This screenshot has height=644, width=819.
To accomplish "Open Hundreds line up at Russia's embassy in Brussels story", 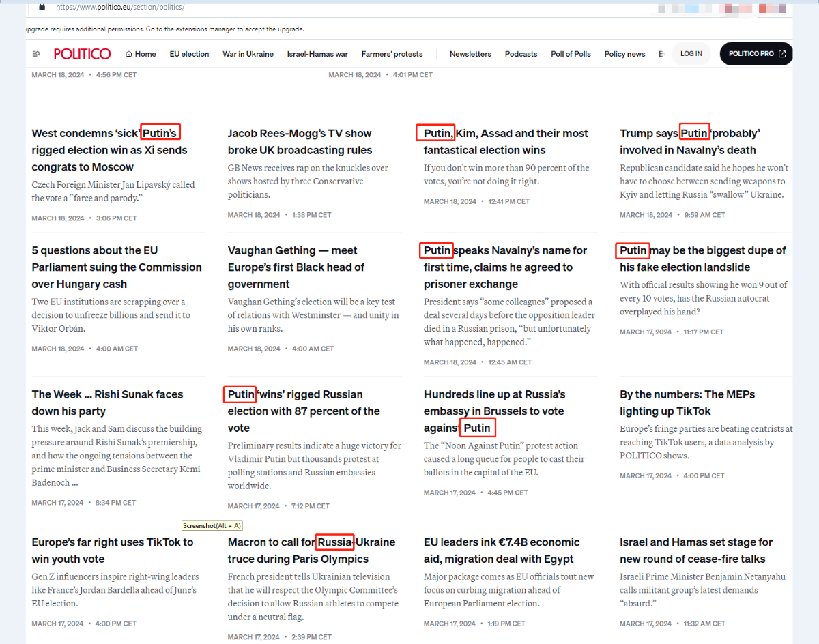I will pyautogui.click(x=495, y=411).
